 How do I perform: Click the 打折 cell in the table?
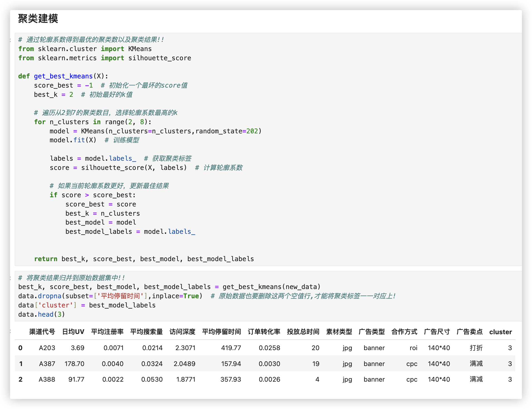[476, 348]
